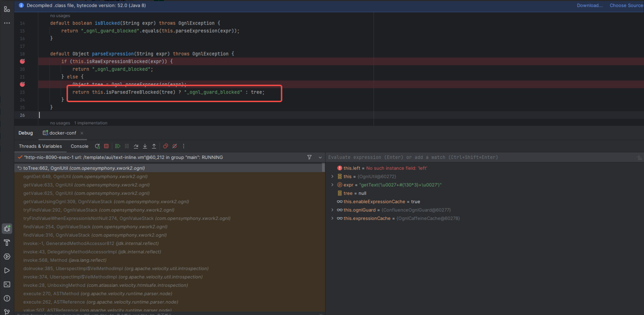This screenshot has height=315, width=644.
Task: Open the thread selector dropdown
Action: coord(320,157)
